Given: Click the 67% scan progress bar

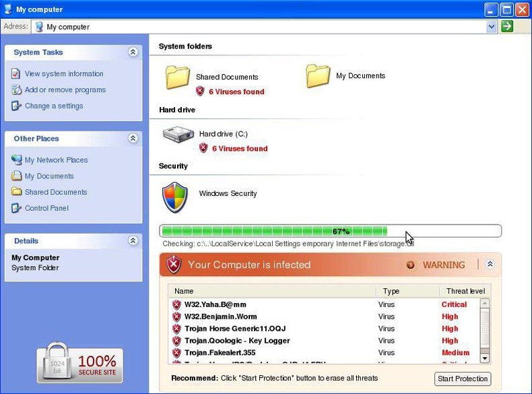Looking at the screenshot, I should pos(330,231).
